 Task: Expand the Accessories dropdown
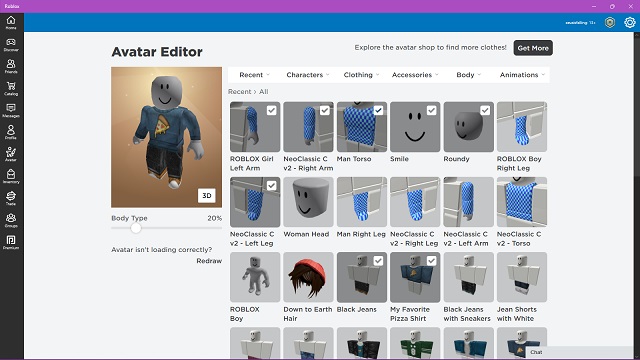tap(415, 75)
